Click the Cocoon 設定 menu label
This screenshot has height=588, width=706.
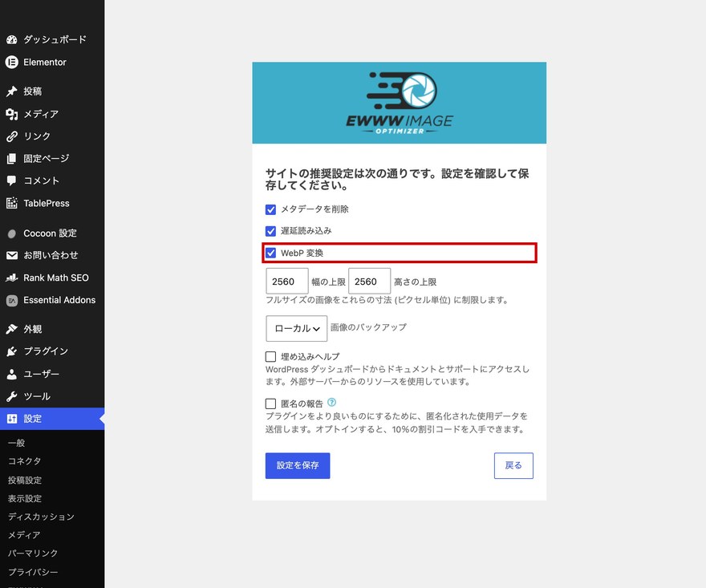coord(50,233)
